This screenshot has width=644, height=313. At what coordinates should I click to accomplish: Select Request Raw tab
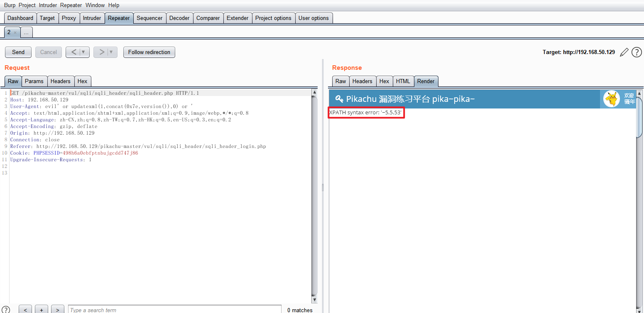13,81
